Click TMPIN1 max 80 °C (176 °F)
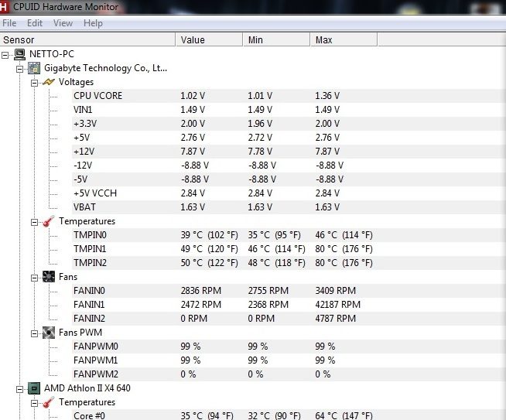Viewport: 506px width, 420px height. click(344, 249)
